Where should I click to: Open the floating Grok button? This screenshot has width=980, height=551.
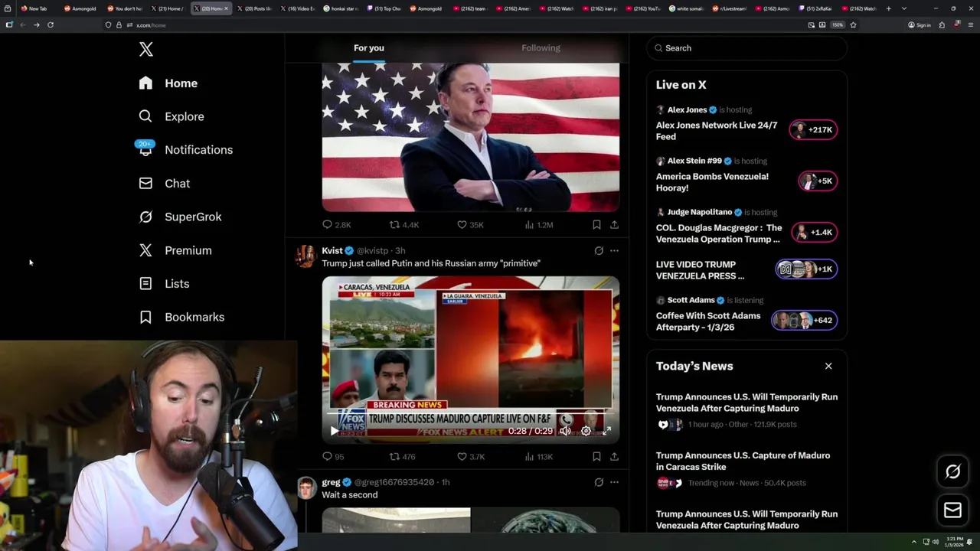pyautogui.click(x=952, y=472)
